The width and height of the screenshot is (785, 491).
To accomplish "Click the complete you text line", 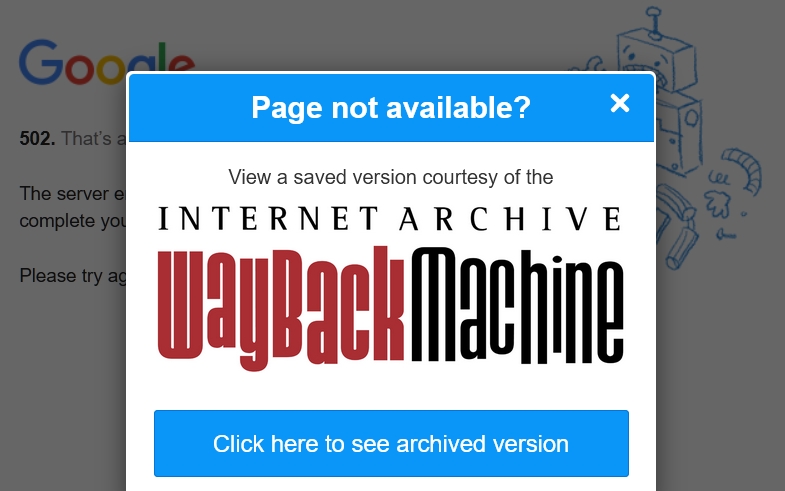I will [73, 221].
